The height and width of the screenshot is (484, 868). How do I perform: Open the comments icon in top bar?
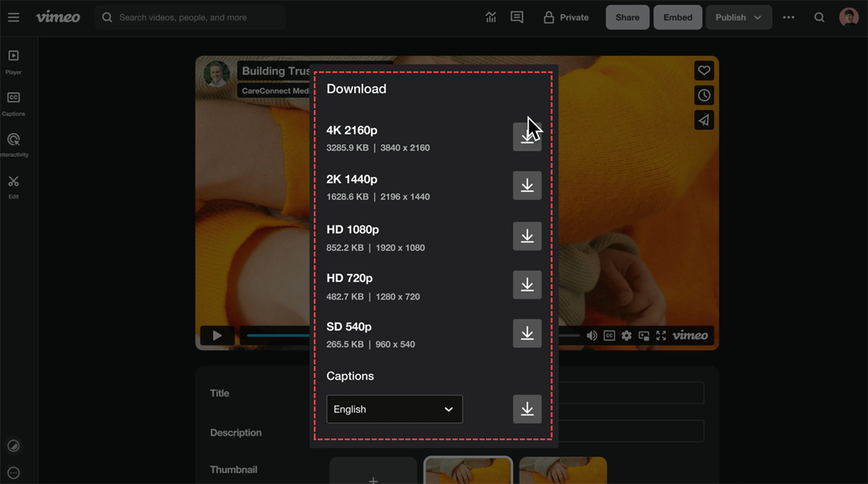coord(516,17)
